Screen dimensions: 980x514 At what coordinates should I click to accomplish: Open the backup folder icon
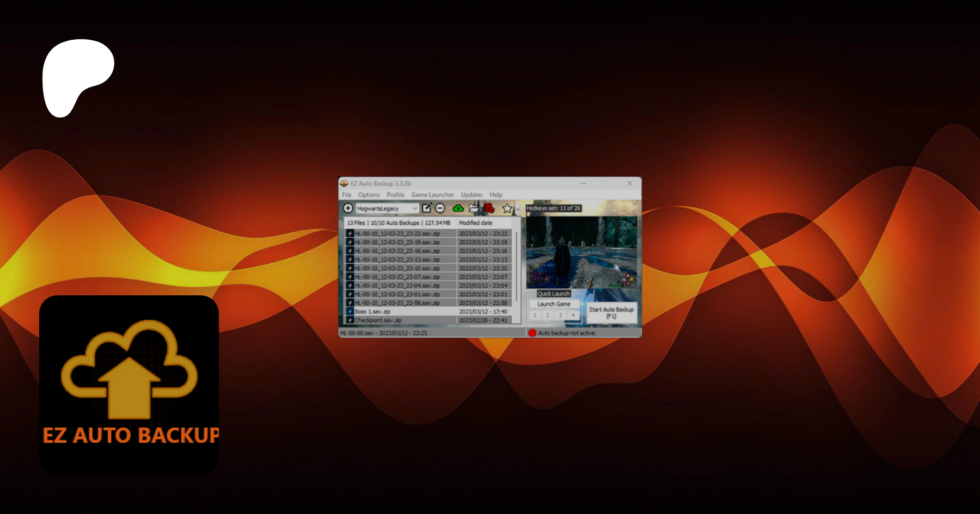[474, 208]
